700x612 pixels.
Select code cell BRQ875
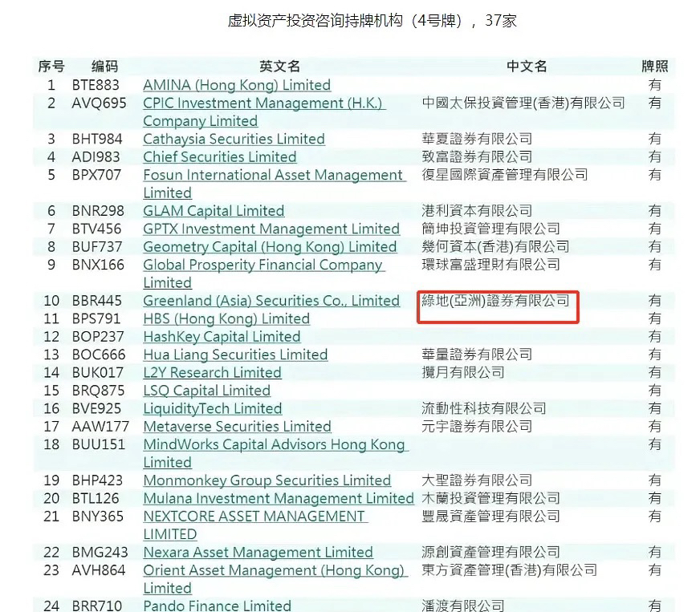point(98,391)
